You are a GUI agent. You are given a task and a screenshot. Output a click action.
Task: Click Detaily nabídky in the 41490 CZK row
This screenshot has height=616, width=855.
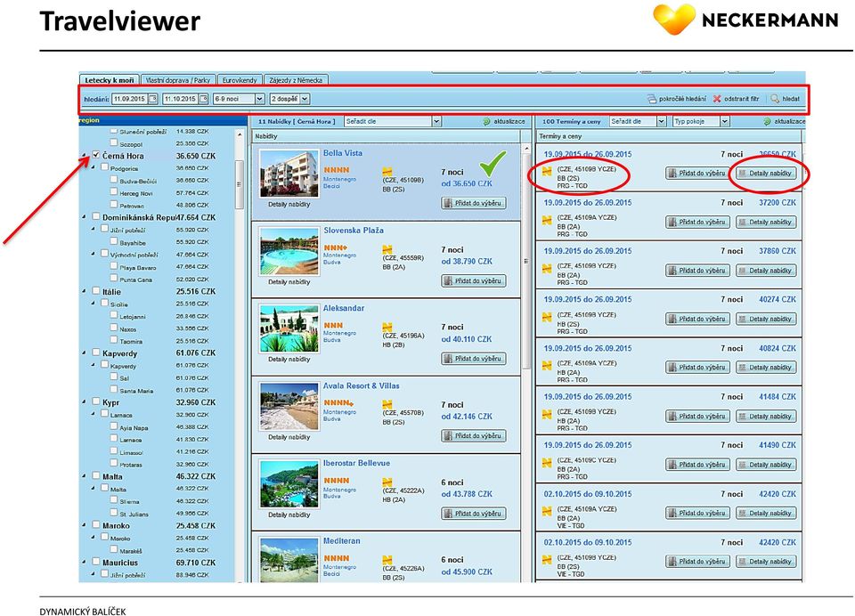tap(766, 465)
